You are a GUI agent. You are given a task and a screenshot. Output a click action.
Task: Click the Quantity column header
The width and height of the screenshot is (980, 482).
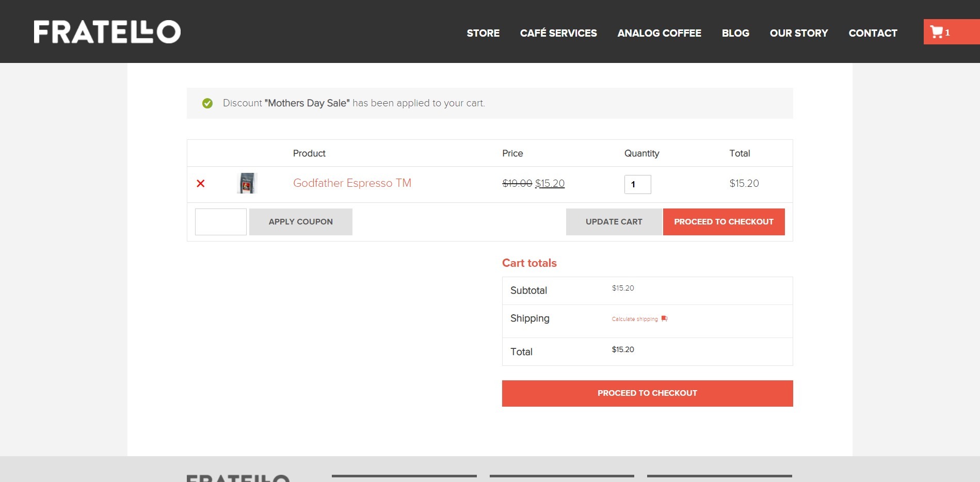641,153
